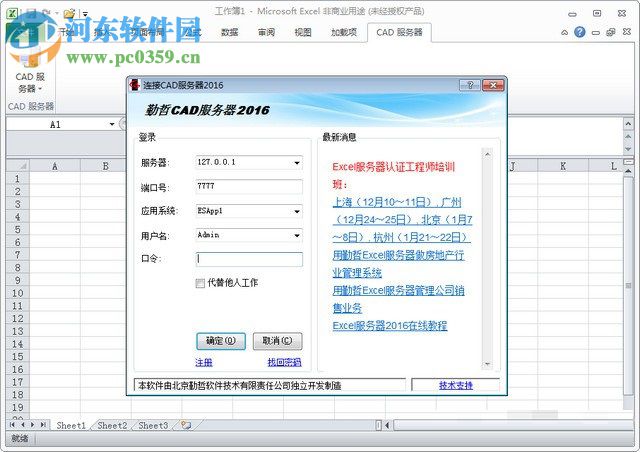The height and width of the screenshot is (452, 640).
Task: Go to last sheet navigation arrow
Action: [43, 425]
